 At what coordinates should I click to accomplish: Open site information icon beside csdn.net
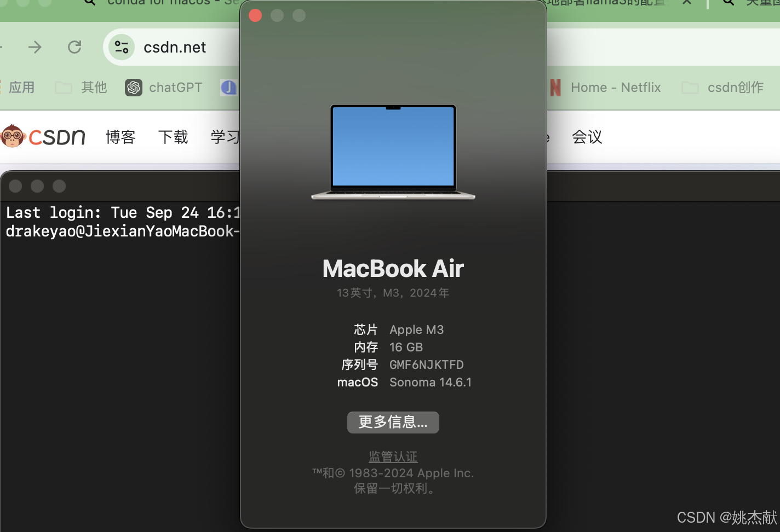point(122,48)
